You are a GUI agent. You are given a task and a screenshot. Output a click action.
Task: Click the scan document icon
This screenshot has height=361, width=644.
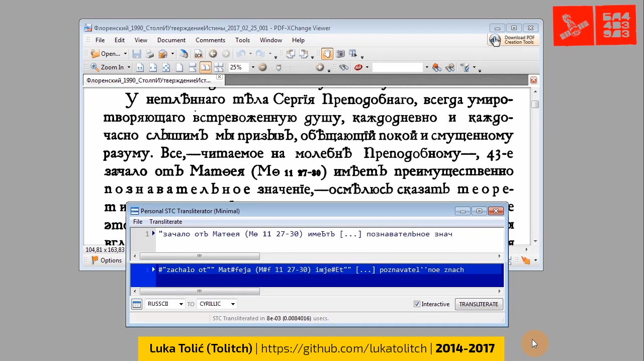pyautogui.click(x=184, y=54)
